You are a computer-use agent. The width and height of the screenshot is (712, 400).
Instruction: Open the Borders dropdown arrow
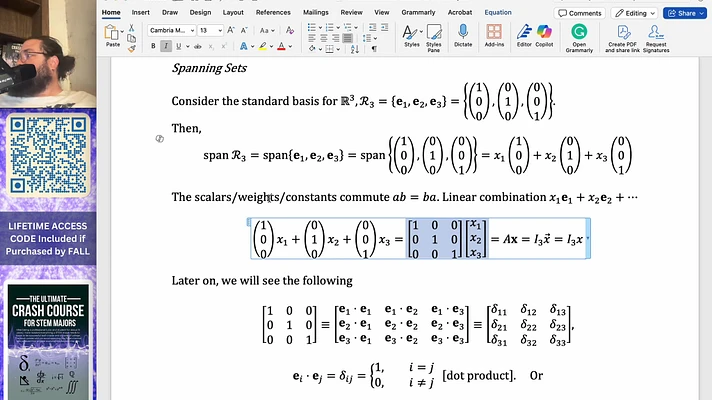pos(338,49)
